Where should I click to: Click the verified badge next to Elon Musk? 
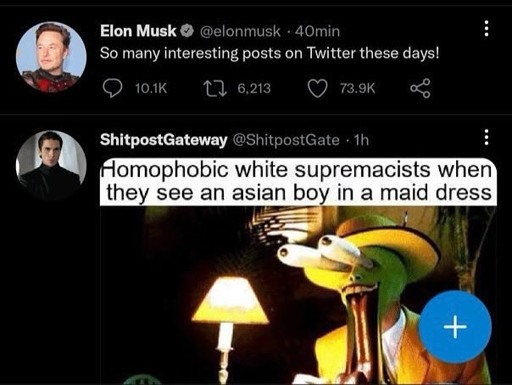point(187,31)
